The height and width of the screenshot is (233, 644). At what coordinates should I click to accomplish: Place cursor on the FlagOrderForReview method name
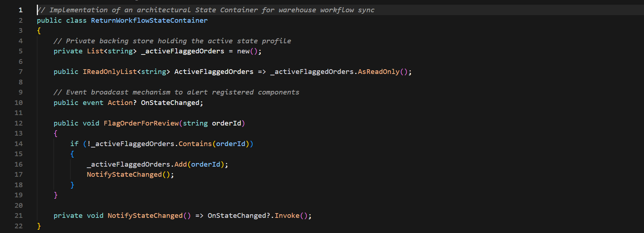click(x=141, y=123)
